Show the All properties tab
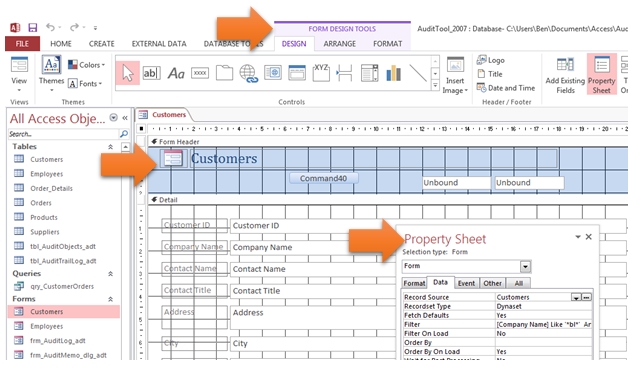This screenshot has width=641, height=369. pyautogui.click(x=518, y=283)
